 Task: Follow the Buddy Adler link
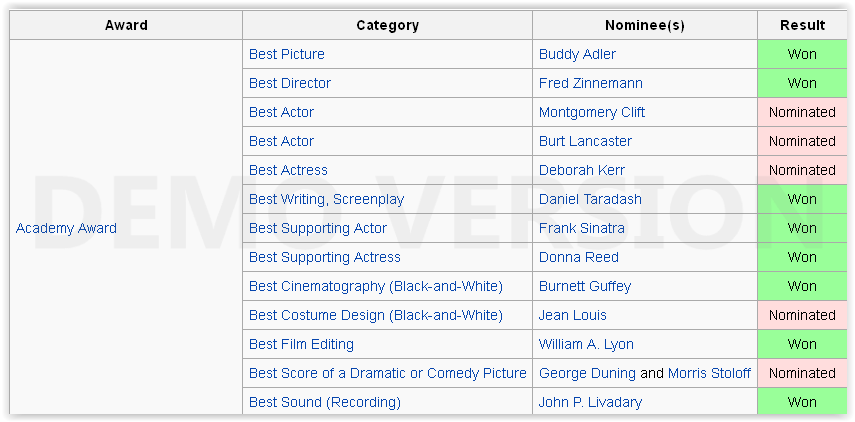(x=577, y=54)
